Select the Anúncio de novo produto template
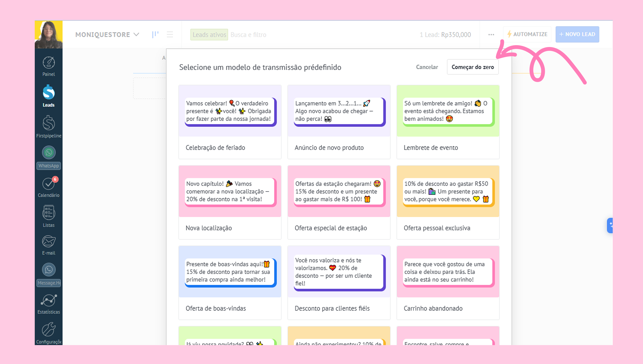 [x=339, y=122]
